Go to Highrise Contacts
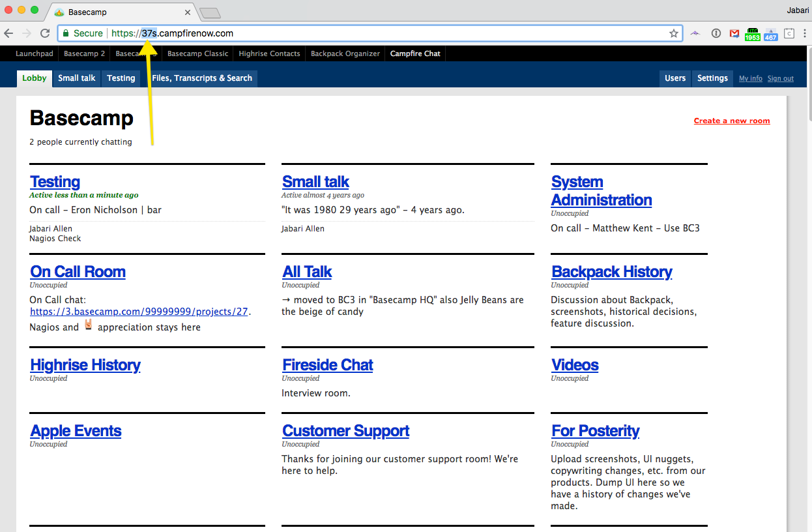The height and width of the screenshot is (532, 812). click(x=270, y=53)
